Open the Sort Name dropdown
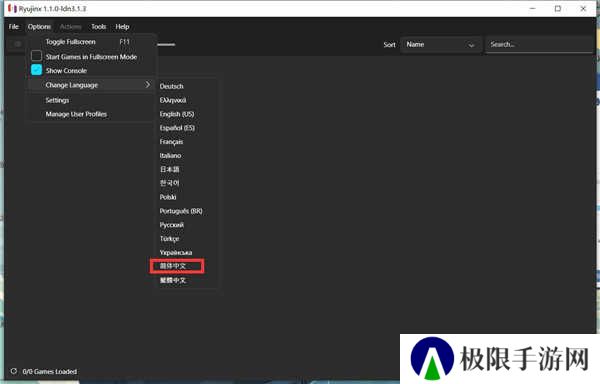The image size is (600, 384). 440,45
